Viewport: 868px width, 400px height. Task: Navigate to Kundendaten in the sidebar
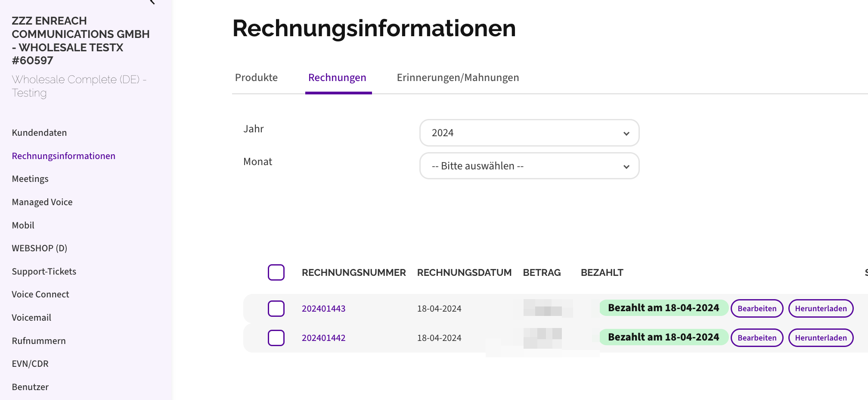pyautogui.click(x=39, y=132)
